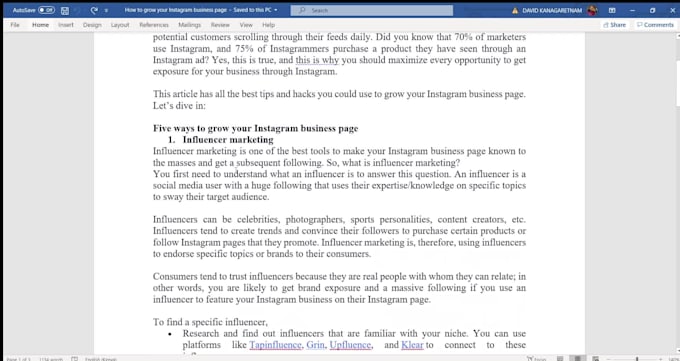The width and height of the screenshot is (680, 361).
Task: Switch to the Mailings tab
Action: 190,25
